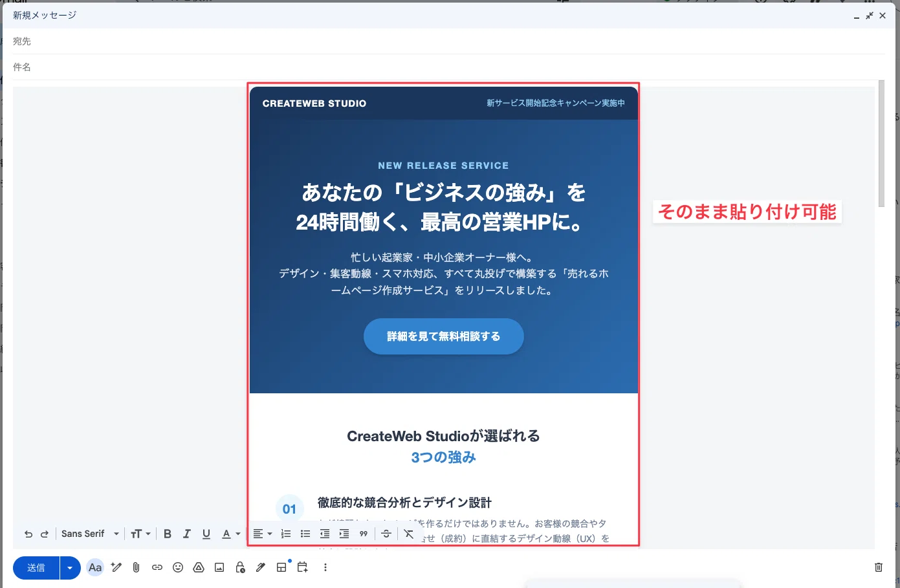Click the 送信 send button

36,568
